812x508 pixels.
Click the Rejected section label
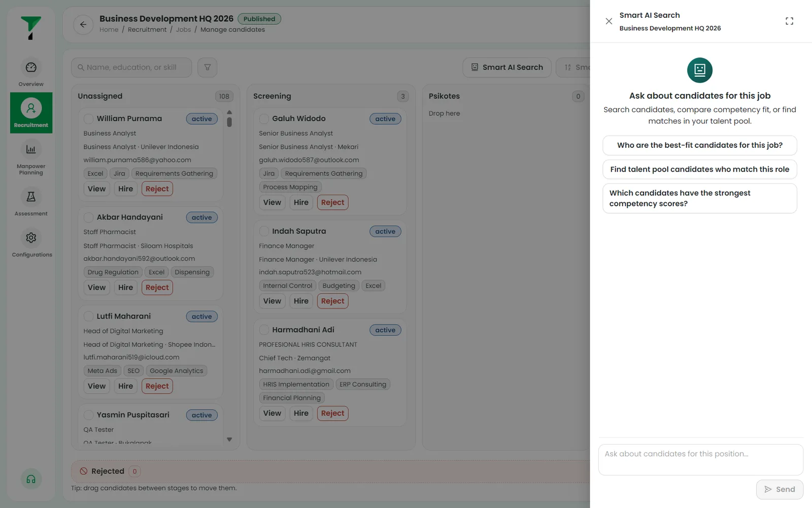(108, 471)
